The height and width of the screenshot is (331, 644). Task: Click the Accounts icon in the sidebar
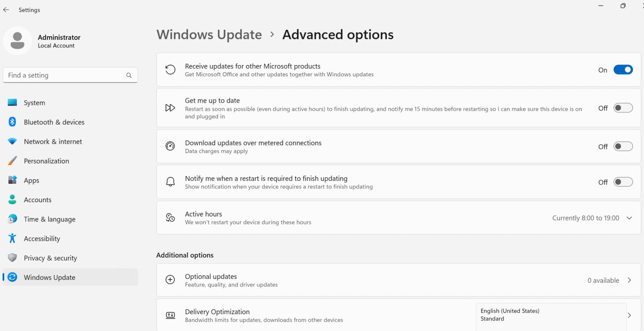pyautogui.click(x=12, y=200)
